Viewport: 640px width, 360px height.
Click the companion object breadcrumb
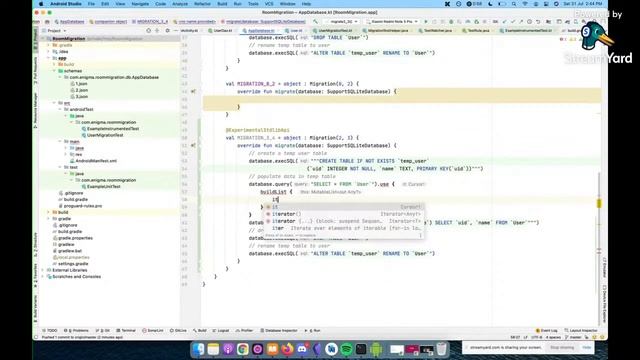[108, 22]
